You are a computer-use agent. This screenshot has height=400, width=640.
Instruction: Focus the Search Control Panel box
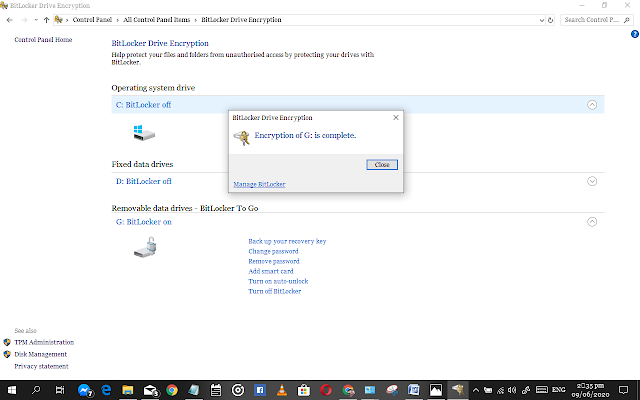tap(597, 20)
